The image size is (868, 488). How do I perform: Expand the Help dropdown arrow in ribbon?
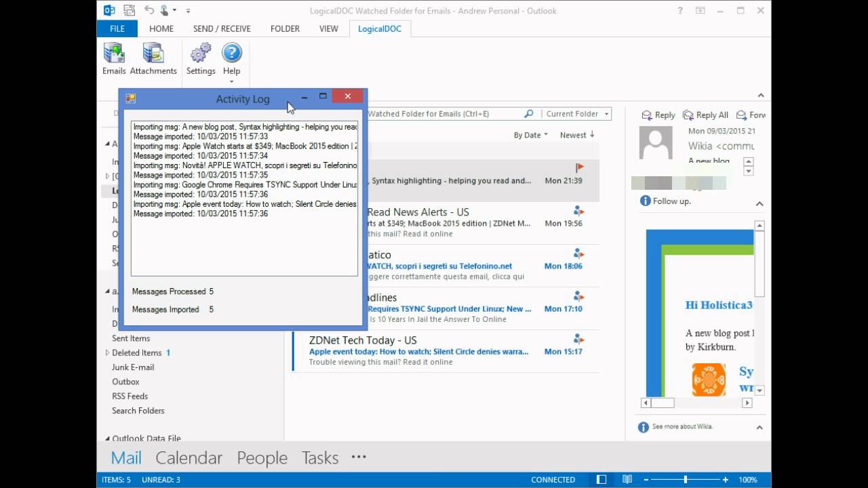click(232, 82)
